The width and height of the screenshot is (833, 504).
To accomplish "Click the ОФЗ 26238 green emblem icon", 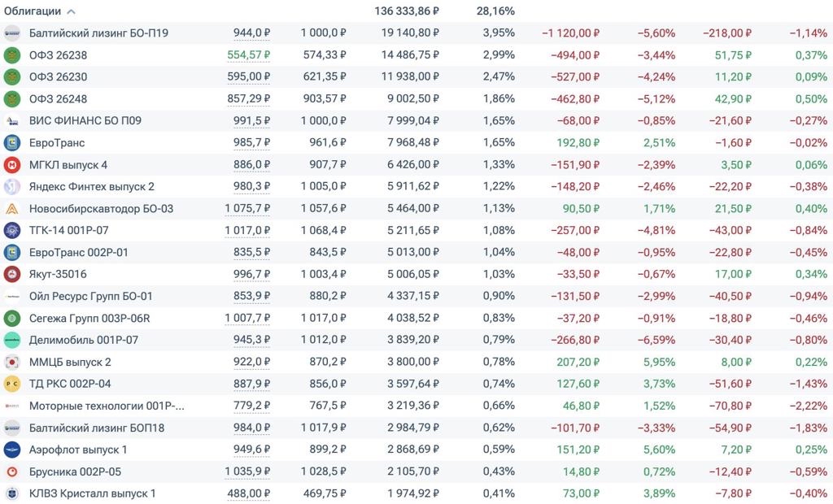I will pyautogui.click(x=12, y=55).
